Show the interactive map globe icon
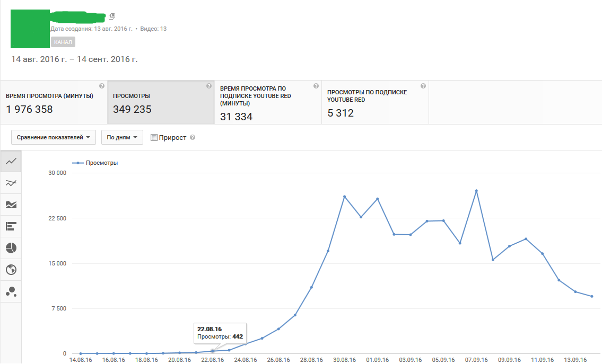The width and height of the screenshot is (602, 364). 11,270
